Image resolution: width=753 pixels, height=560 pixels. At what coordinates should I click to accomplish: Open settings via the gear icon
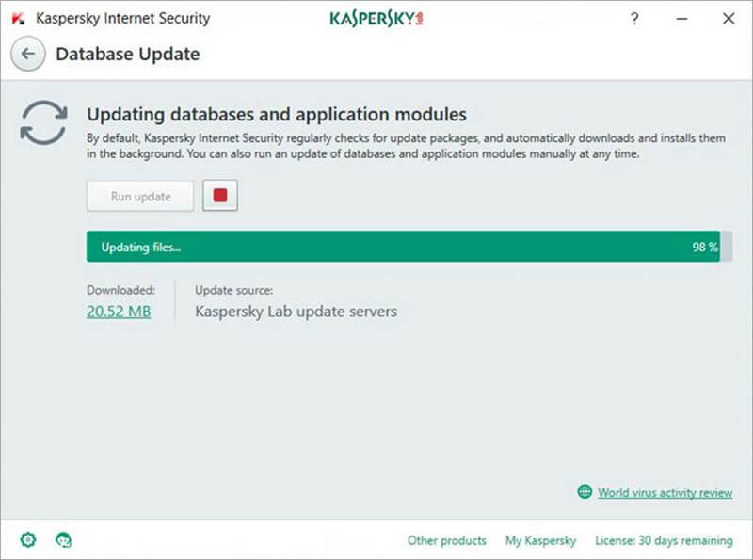(28, 540)
